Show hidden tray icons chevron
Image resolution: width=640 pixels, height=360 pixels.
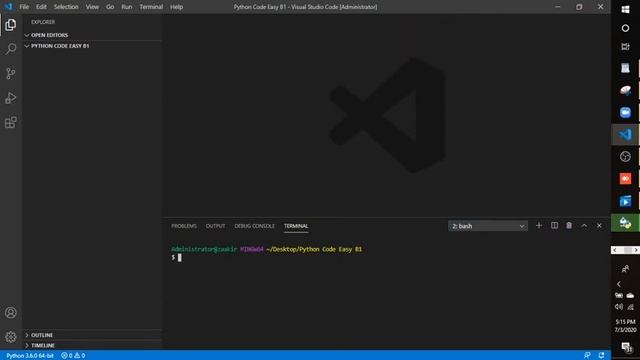click(x=619, y=284)
